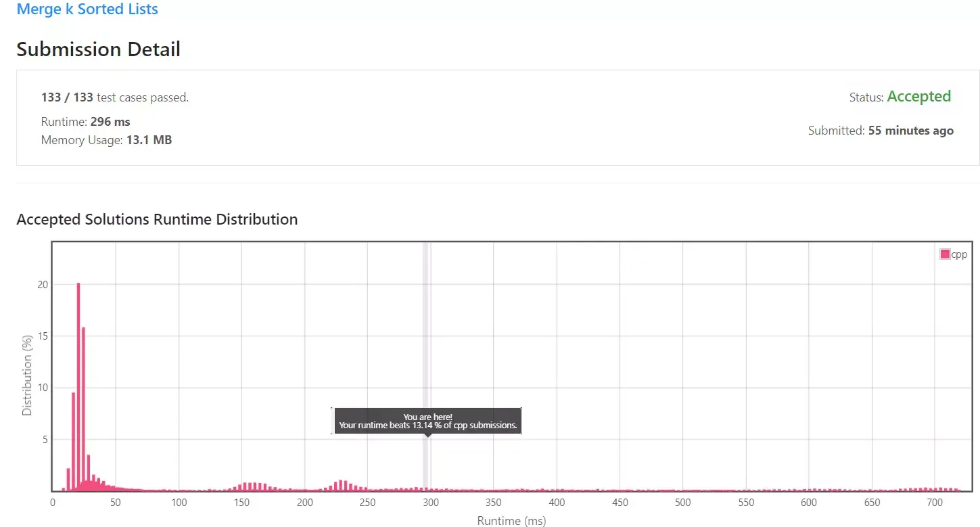Click the tallest bar at the 20% peak

pyautogui.click(x=78, y=386)
